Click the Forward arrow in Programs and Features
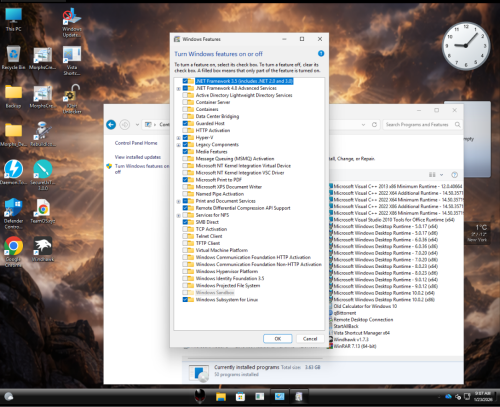 [x=125, y=124]
